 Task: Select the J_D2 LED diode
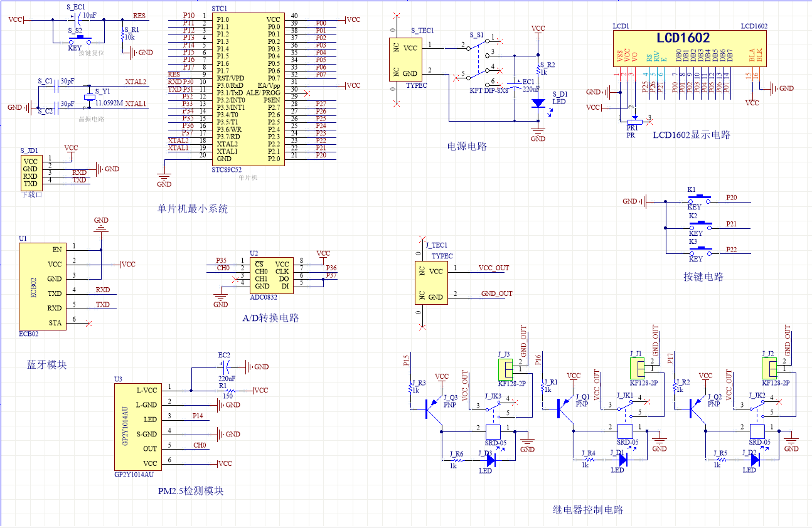click(x=755, y=460)
